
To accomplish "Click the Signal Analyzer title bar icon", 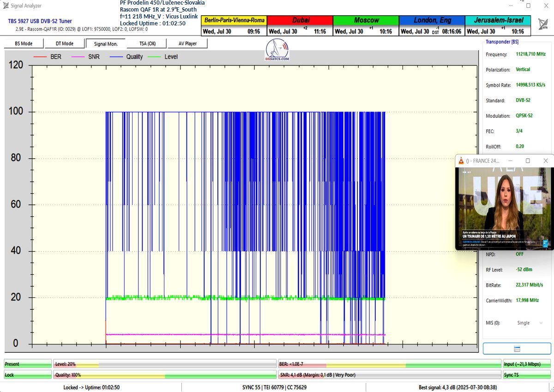I will pyautogui.click(x=5, y=6).
